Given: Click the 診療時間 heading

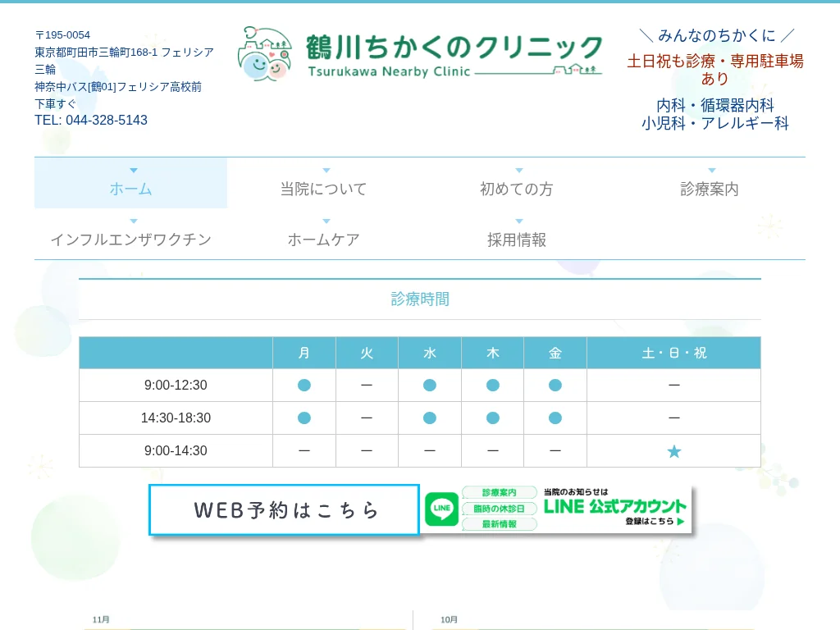Looking at the screenshot, I should [x=420, y=299].
